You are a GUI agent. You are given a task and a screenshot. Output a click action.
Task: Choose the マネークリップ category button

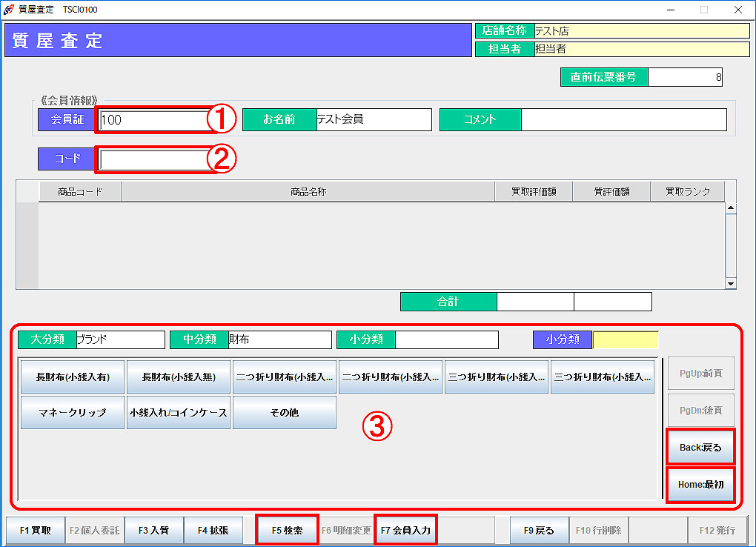pos(73,413)
